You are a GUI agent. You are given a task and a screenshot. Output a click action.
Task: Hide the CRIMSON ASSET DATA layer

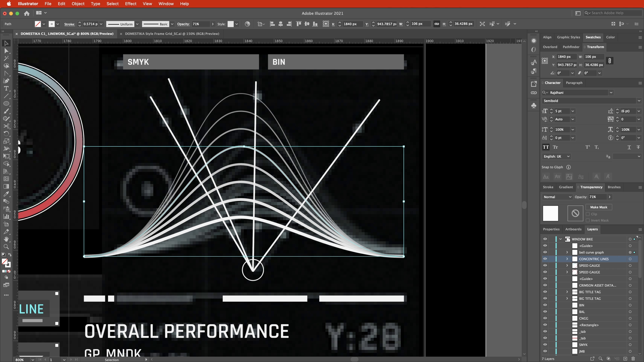[545, 285]
